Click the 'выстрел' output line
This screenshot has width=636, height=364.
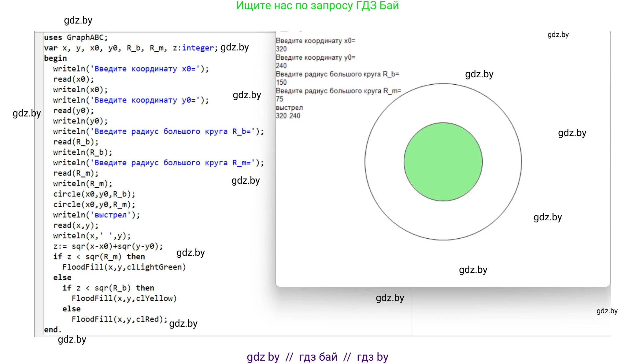click(289, 108)
